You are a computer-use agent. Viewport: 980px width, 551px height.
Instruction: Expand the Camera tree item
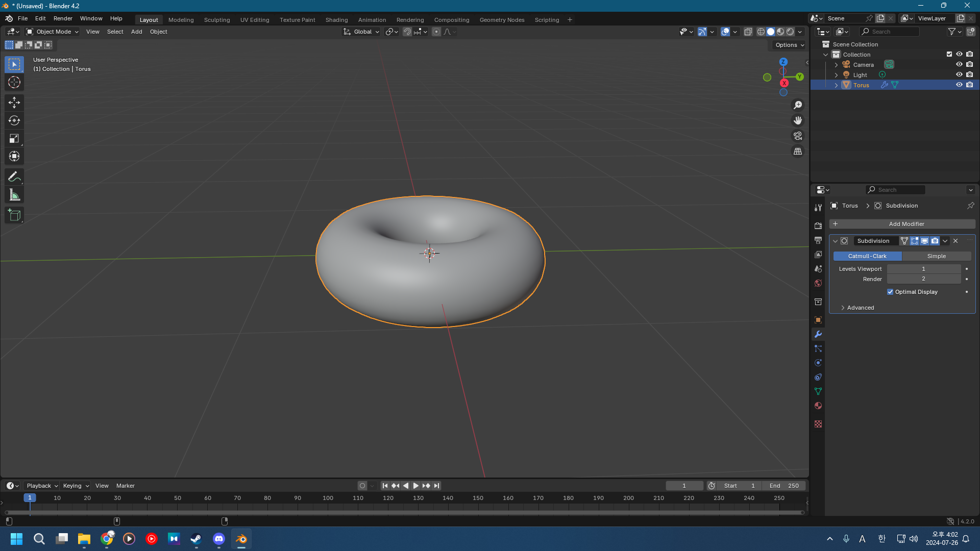(x=836, y=65)
